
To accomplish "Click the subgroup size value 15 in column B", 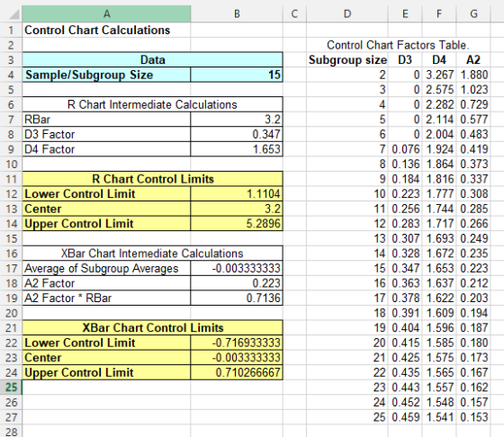I will click(x=237, y=75).
